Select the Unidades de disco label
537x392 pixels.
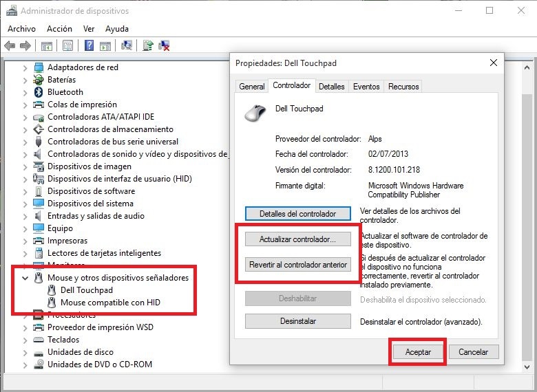tap(81, 352)
